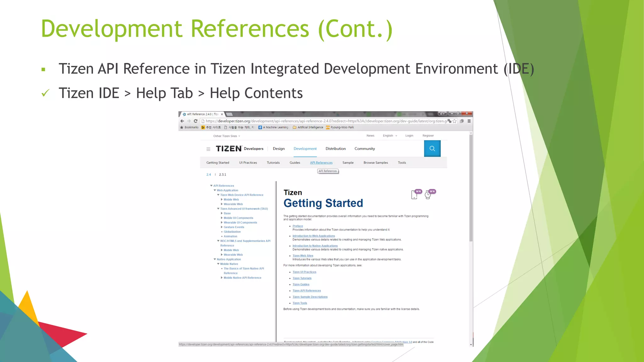
Task: Collapse Tizen Advanced UI framework (TAU) node
Action: point(218,209)
